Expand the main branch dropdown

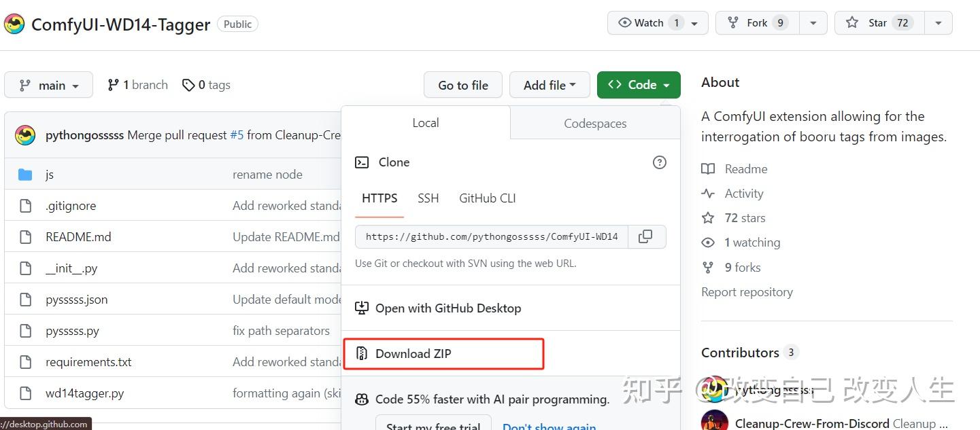click(48, 85)
